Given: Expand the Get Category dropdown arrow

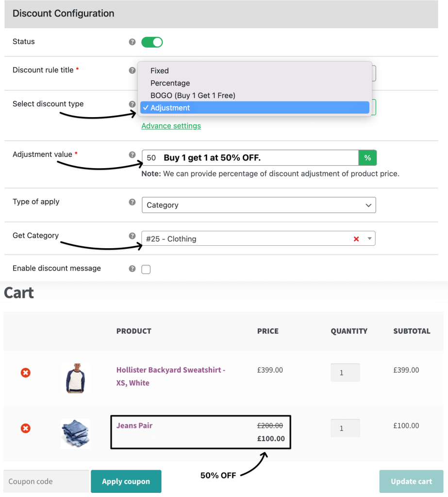Looking at the screenshot, I should click(x=369, y=239).
